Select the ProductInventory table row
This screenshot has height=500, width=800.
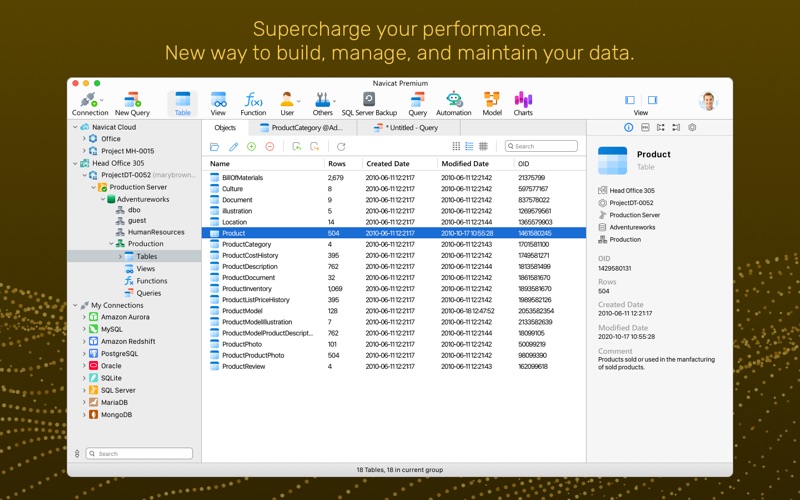[x=393, y=289]
